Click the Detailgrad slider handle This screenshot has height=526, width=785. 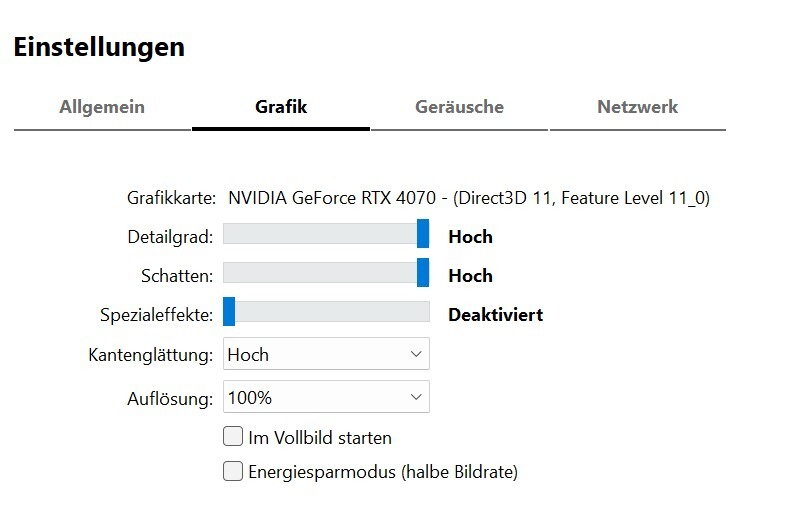[x=423, y=233]
